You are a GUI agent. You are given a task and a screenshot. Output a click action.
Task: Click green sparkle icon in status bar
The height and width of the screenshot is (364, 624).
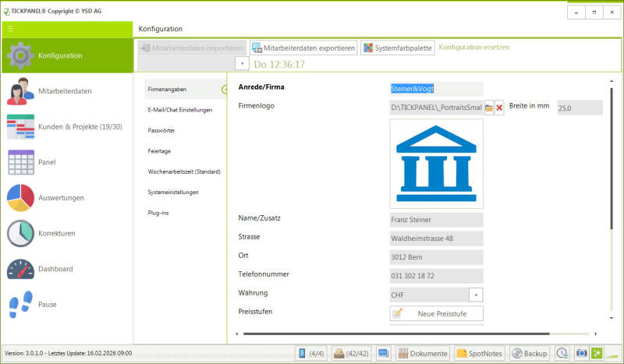click(597, 353)
